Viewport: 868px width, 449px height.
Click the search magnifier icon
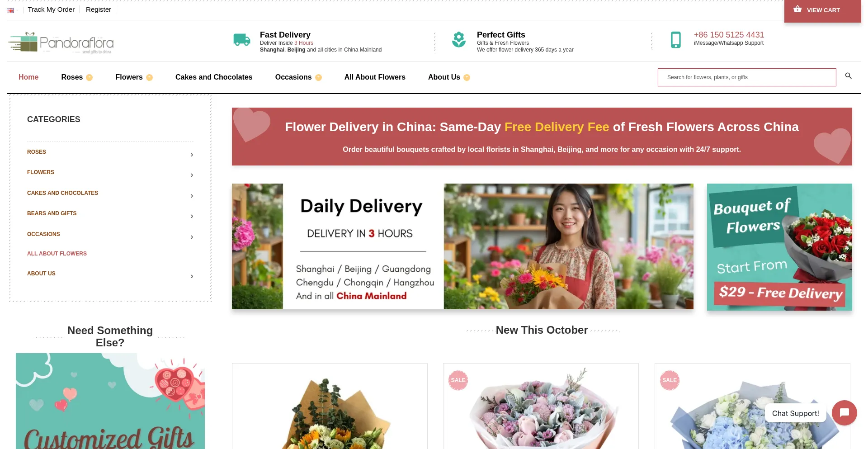click(x=848, y=76)
